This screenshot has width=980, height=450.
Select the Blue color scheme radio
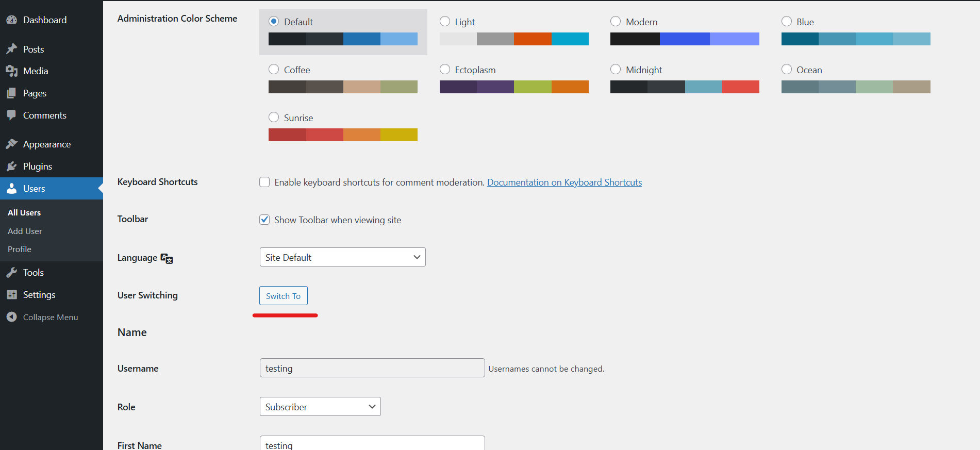(787, 22)
